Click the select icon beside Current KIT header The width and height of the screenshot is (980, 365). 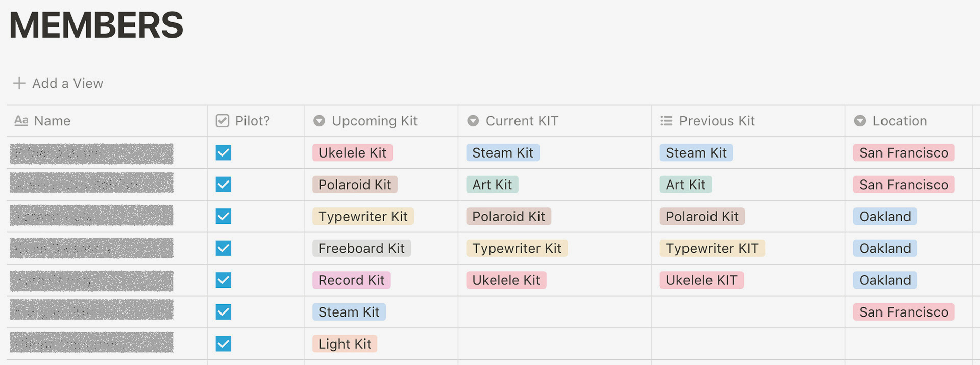473,121
